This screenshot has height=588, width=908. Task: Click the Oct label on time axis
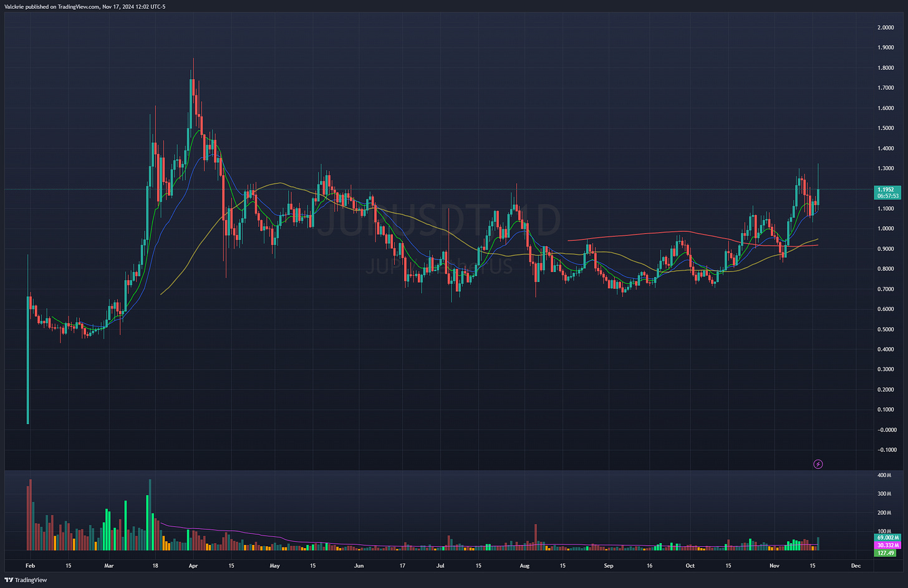point(690,566)
